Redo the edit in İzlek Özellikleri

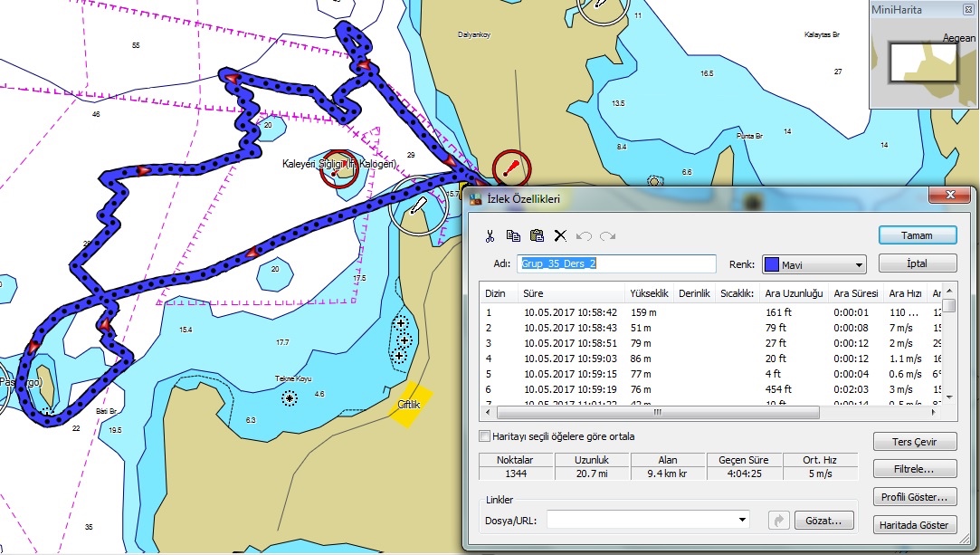point(607,235)
